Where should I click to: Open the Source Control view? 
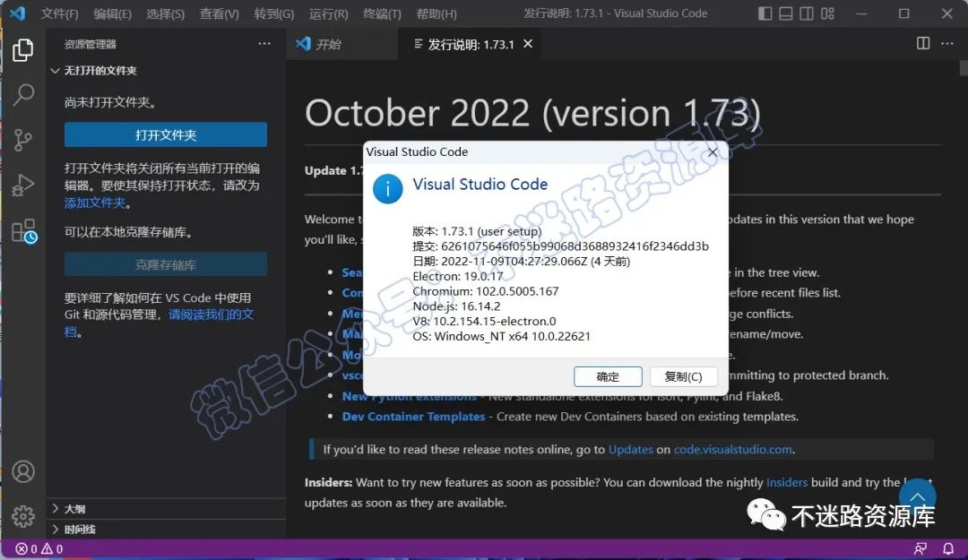click(x=22, y=140)
